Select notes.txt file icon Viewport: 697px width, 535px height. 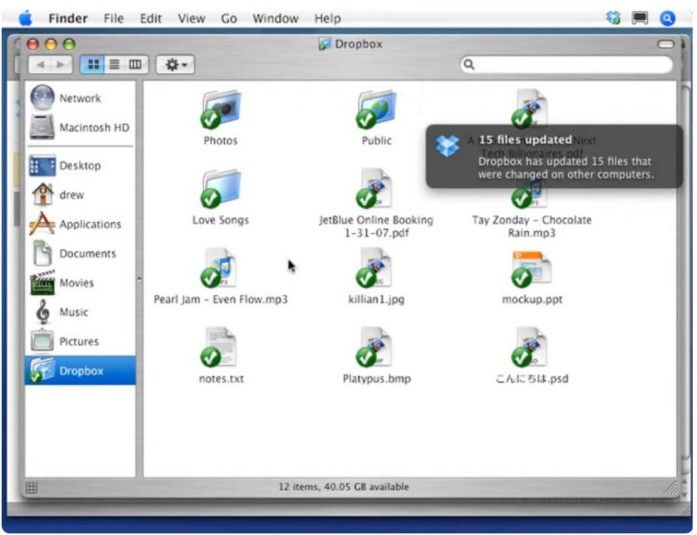(x=219, y=347)
